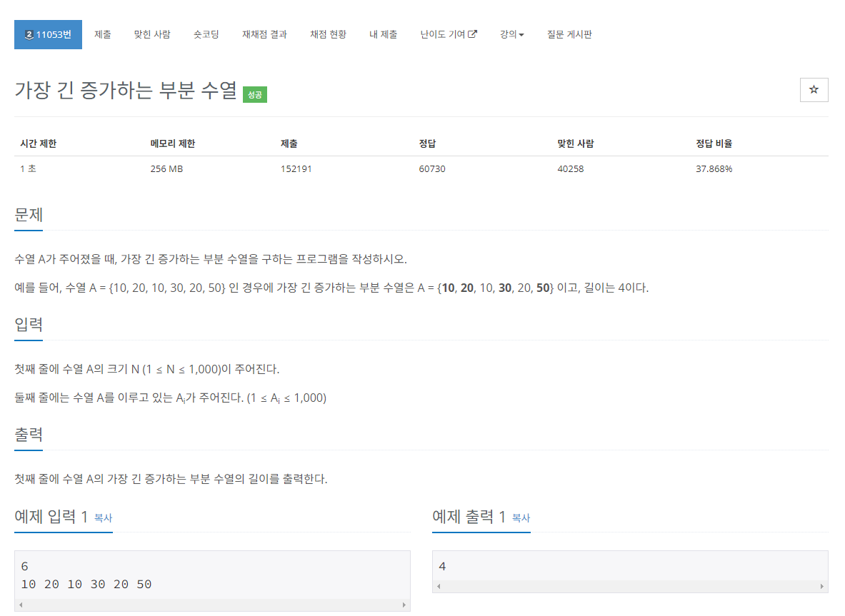
Task: Click the 맞힌 사람 column header in table
Action: [576, 143]
